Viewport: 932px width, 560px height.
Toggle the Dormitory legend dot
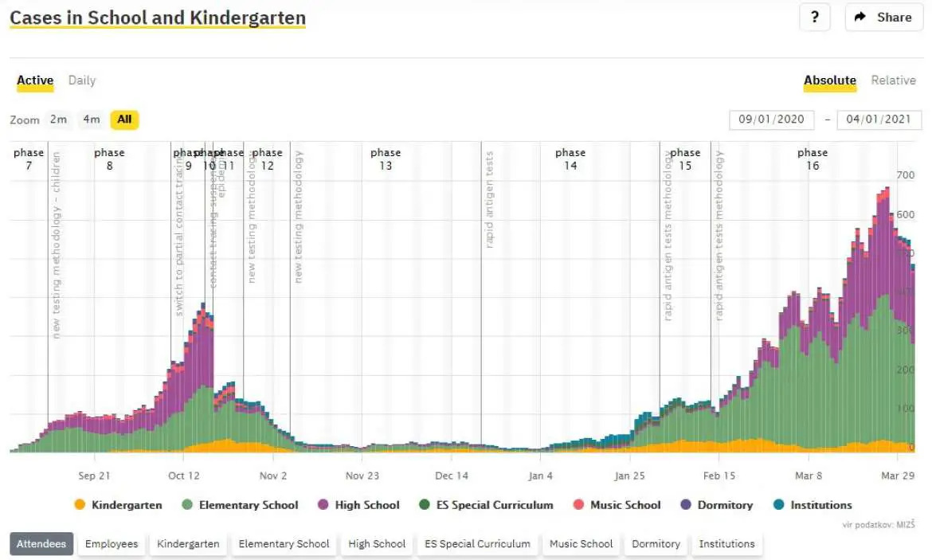(685, 505)
